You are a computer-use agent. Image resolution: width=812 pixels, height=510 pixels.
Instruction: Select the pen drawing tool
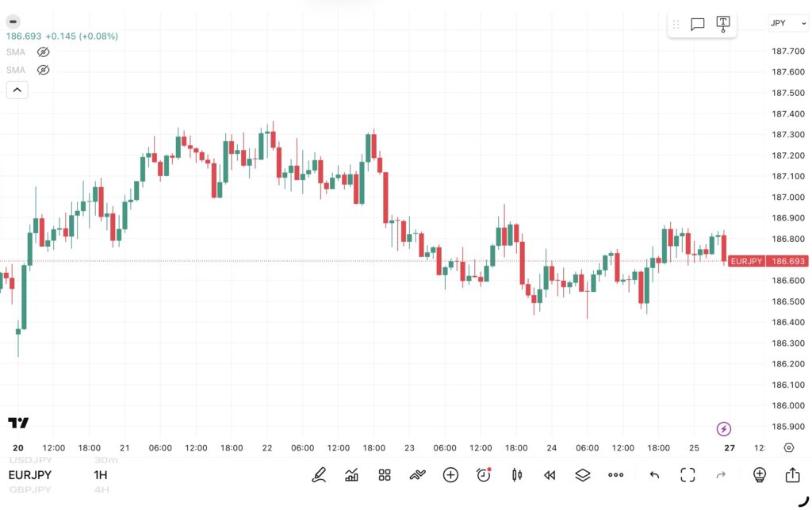(x=319, y=475)
